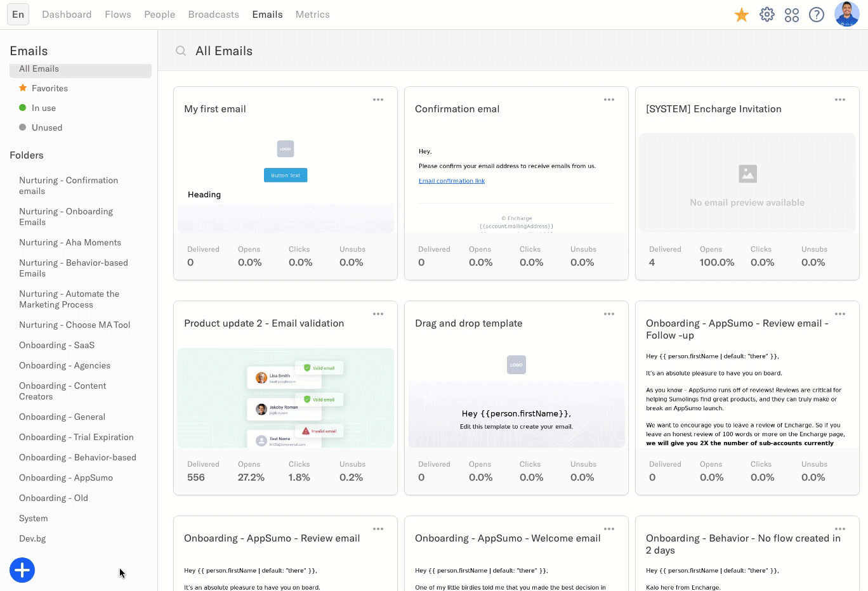
Task: Open options menu for Confirmation emal
Action: [x=609, y=100]
